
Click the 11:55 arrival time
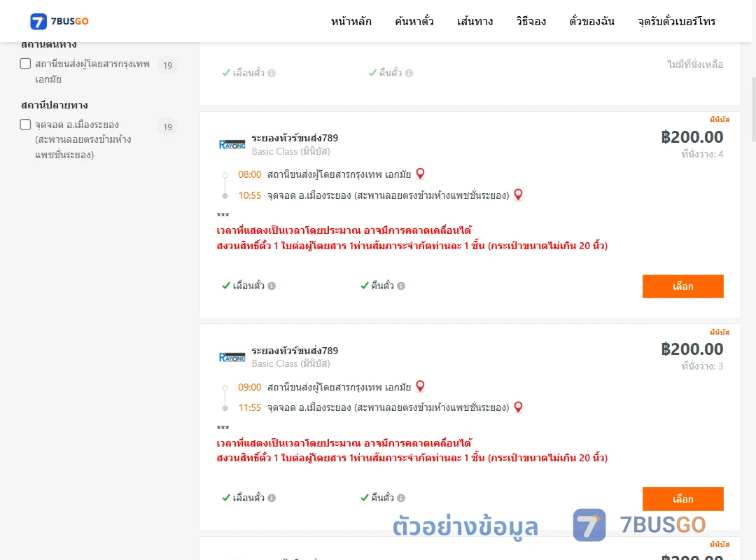tap(250, 407)
